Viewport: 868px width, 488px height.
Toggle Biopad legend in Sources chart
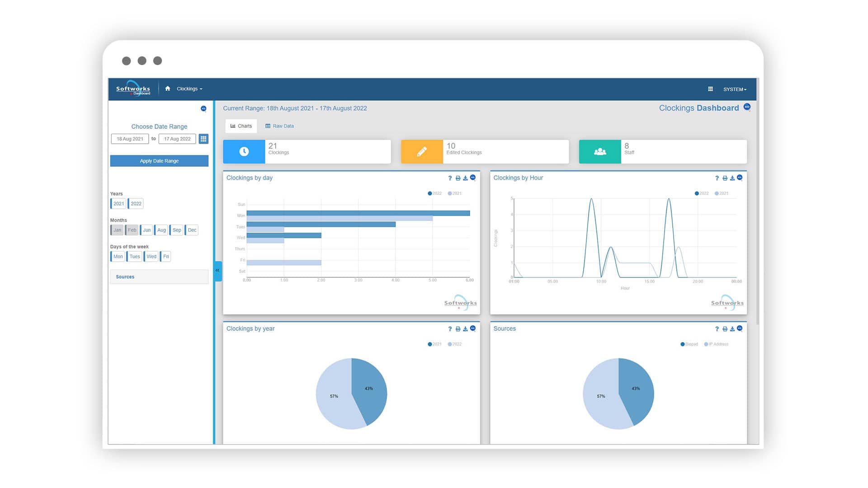click(689, 344)
